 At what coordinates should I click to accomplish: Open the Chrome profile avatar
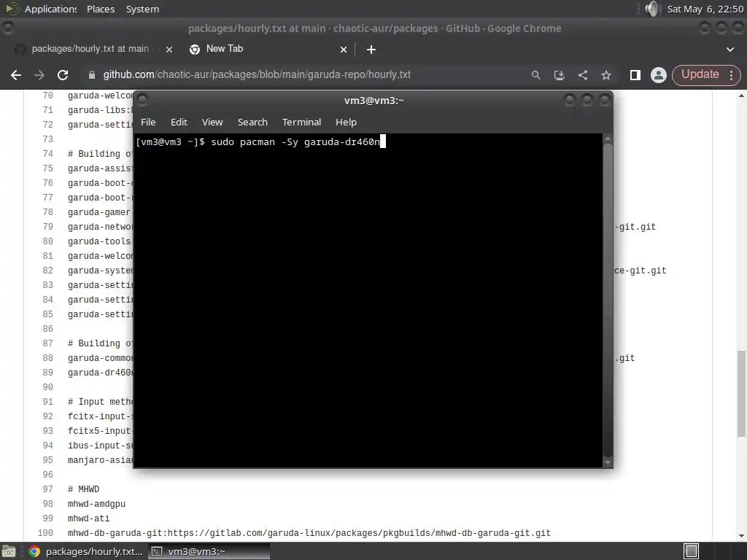pos(659,75)
